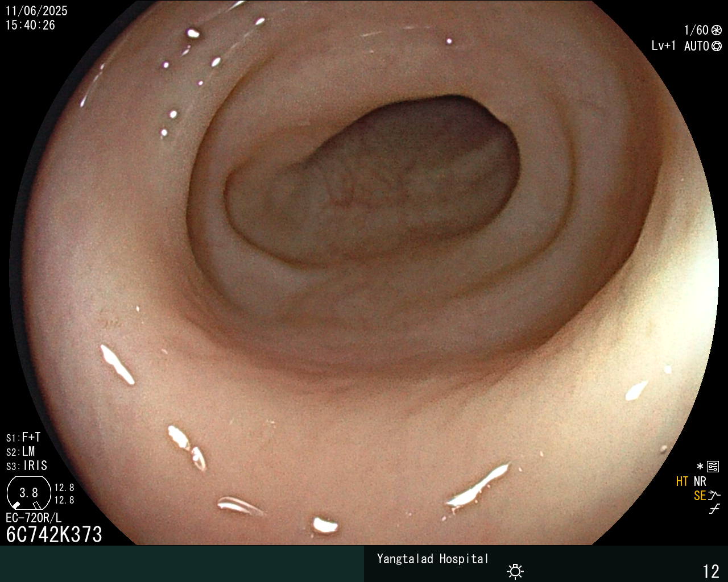Click the sun brightness icon in bottom bar
The width and height of the screenshot is (728, 582).
pyautogui.click(x=515, y=571)
